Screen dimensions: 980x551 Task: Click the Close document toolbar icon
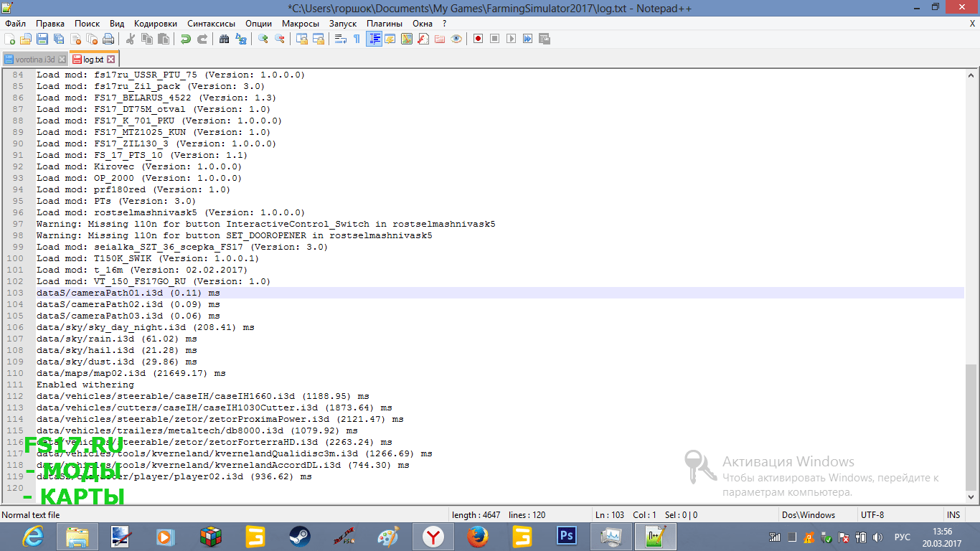point(75,39)
